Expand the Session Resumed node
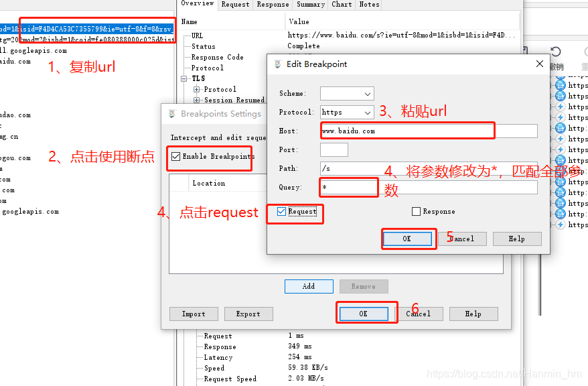The width and height of the screenshot is (588, 386). click(x=196, y=100)
